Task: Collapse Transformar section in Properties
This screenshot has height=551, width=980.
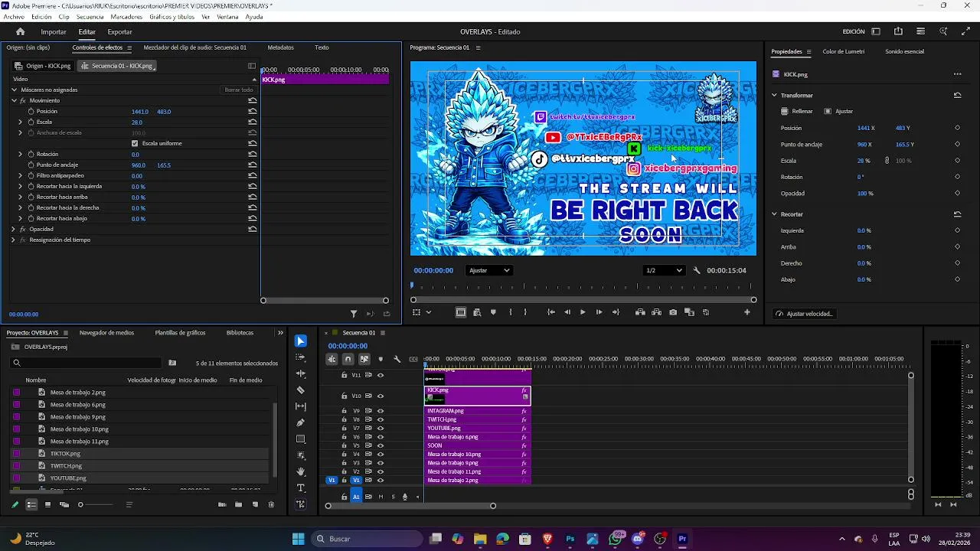Action: (x=774, y=95)
